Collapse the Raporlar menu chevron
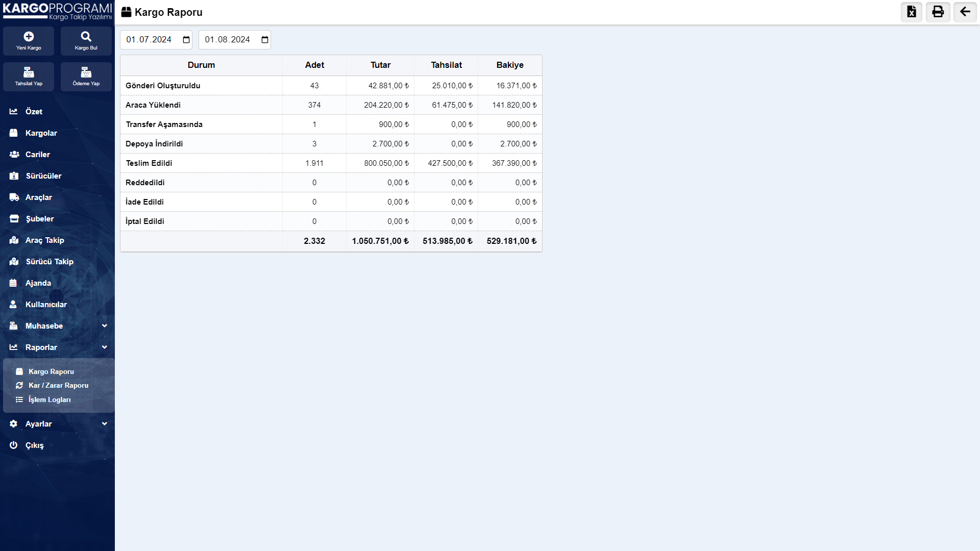This screenshot has height=551, width=980. pyautogui.click(x=105, y=347)
